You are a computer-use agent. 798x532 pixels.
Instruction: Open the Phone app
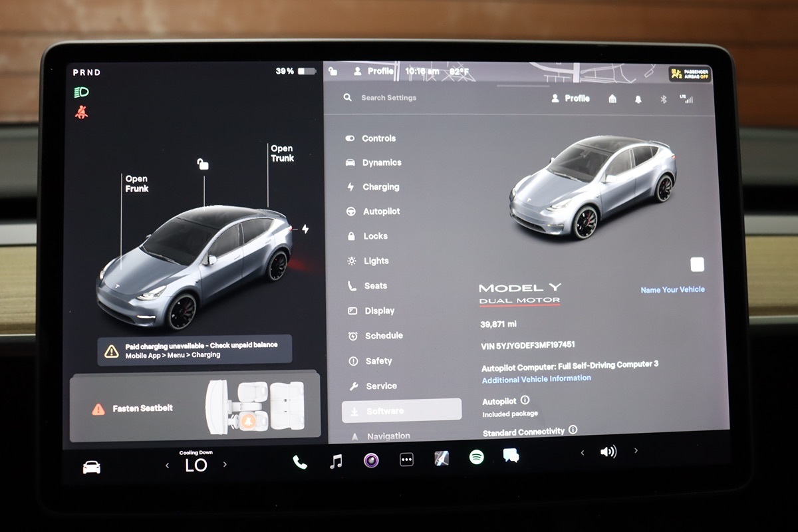click(x=300, y=462)
